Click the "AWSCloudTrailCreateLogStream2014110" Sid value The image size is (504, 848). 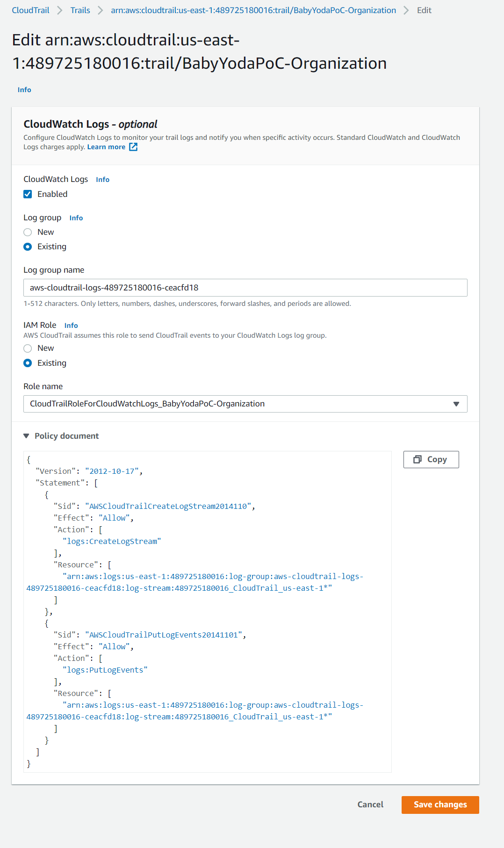[x=168, y=506]
